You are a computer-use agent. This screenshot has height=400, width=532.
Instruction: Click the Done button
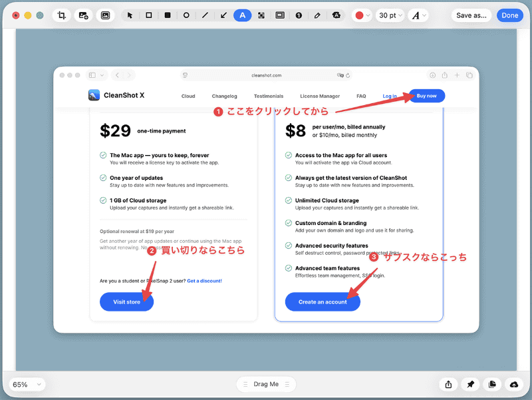click(x=509, y=15)
